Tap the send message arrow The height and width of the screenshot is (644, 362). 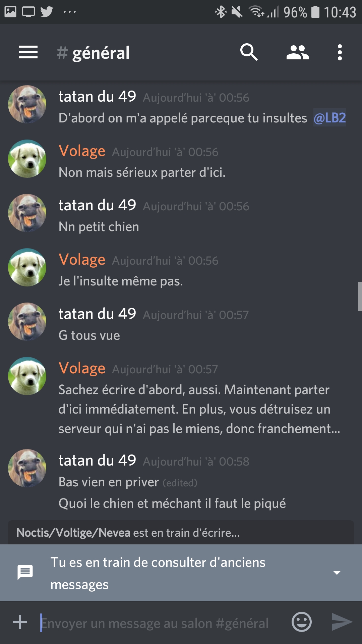tap(342, 622)
